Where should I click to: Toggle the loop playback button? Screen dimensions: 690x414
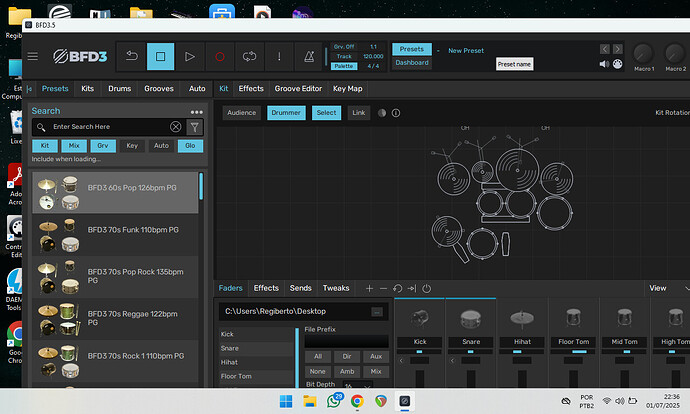249,56
